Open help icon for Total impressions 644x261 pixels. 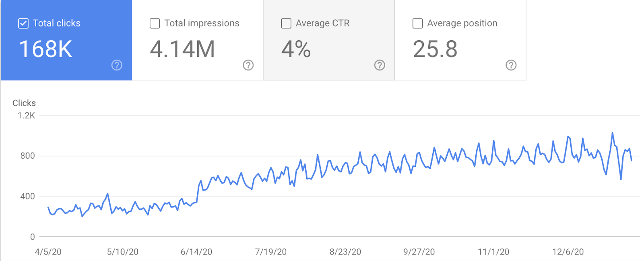click(x=248, y=65)
